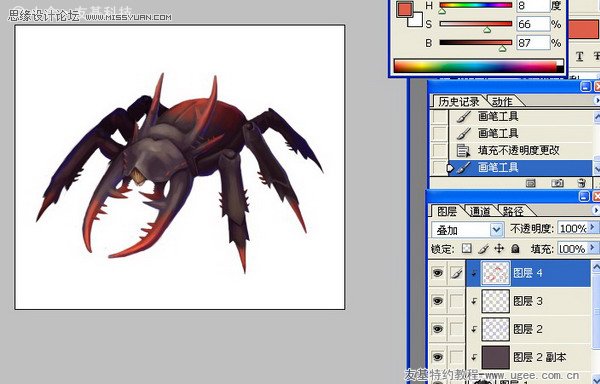Hide 图层 2 via eye icon
This screenshot has height=384, width=600.
tap(438, 329)
